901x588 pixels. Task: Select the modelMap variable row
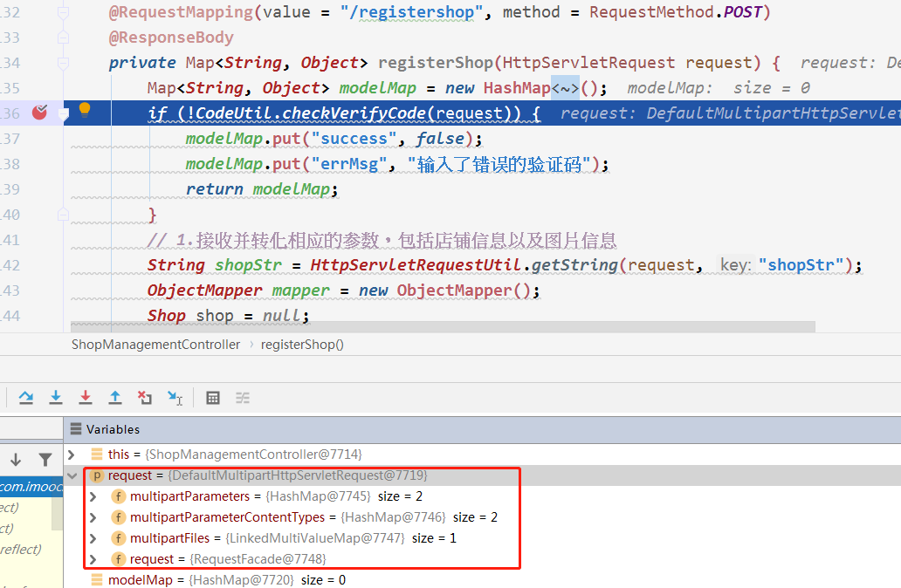point(482,580)
